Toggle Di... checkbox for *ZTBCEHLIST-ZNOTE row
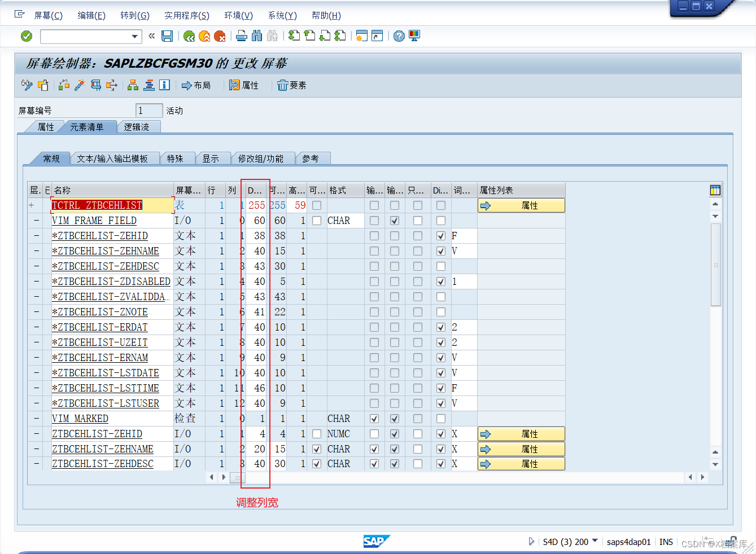The width and height of the screenshot is (756, 554). [x=441, y=312]
